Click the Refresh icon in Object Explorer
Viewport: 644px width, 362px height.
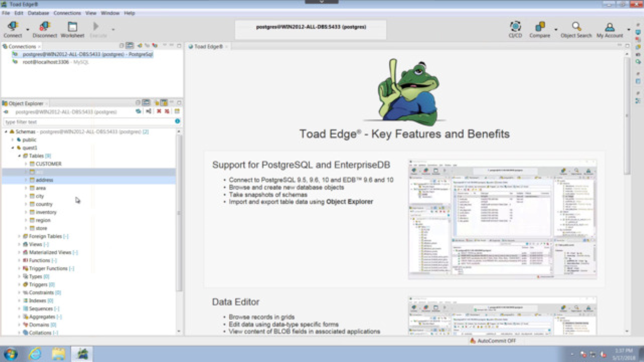tap(139, 112)
